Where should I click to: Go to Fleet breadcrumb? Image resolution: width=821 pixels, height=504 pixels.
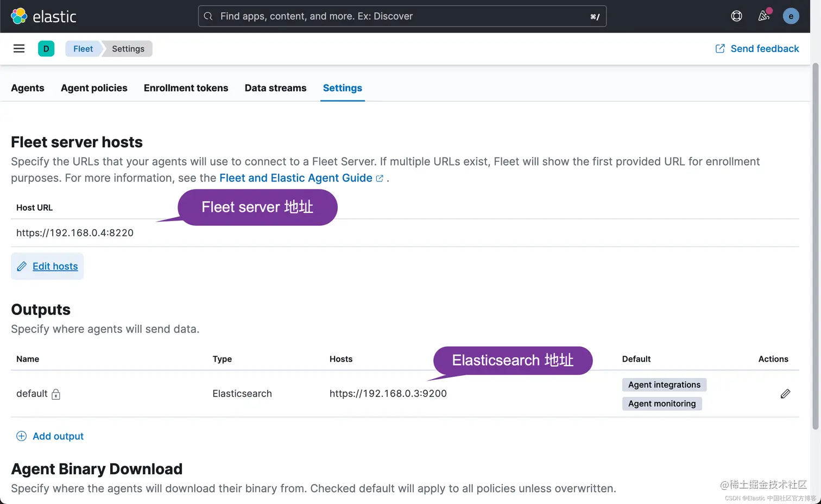[83, 49]
